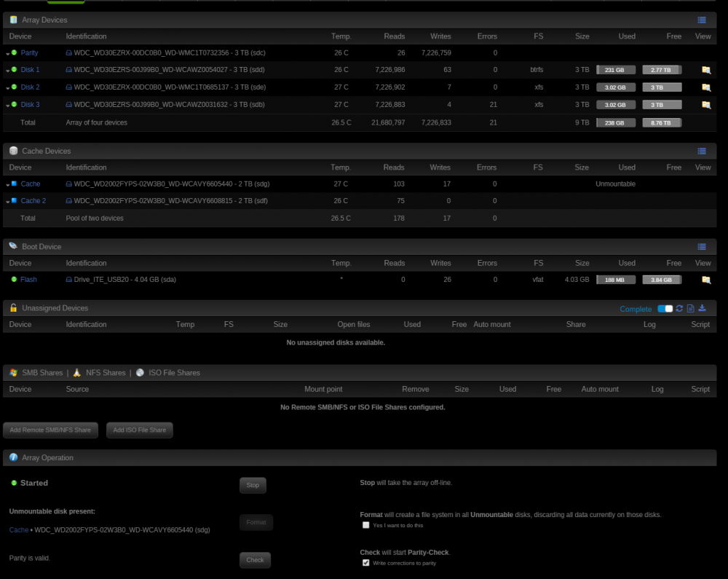The width and height of the screenshot is (728, 579).
Task: Browse Disk 1 contents via View icon
Action: (706, 70)
